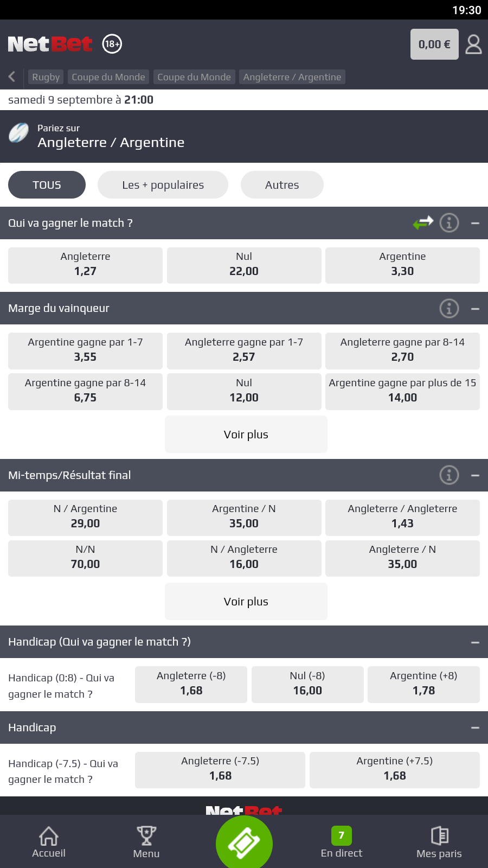This screenshot has height=868, width=488.
Task: Select Argentine gagne par 1-7 bet
Action: [85, 350]
